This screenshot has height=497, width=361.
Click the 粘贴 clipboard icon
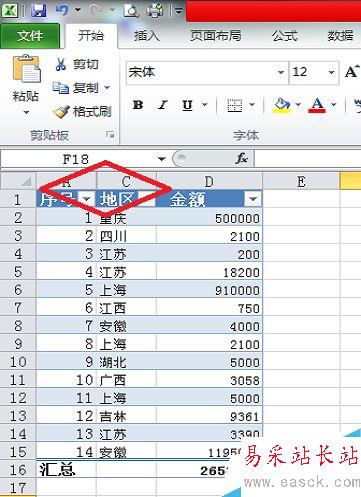[x=26, y=68]
